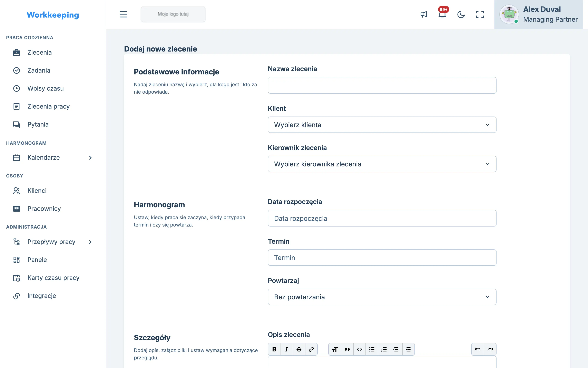Click the Kalendarze calendar icon
Screen dimensions: 588x368
click(x=17, y=157)
